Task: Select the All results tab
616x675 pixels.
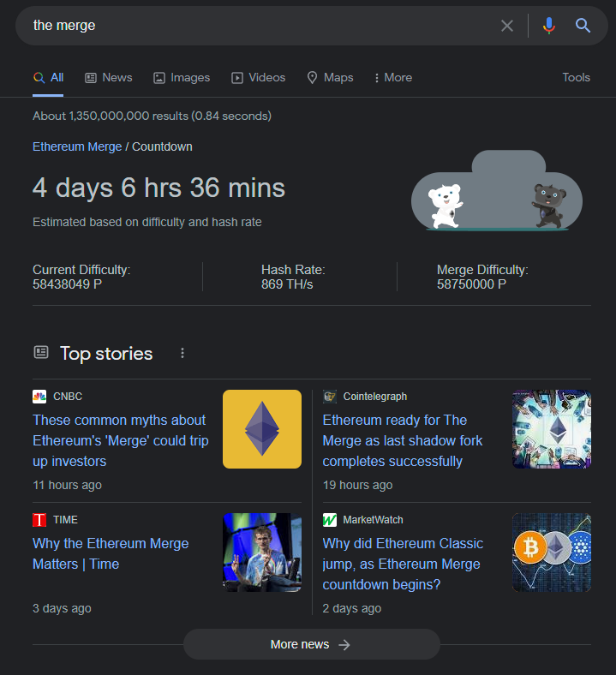Action: click(48, 78)
